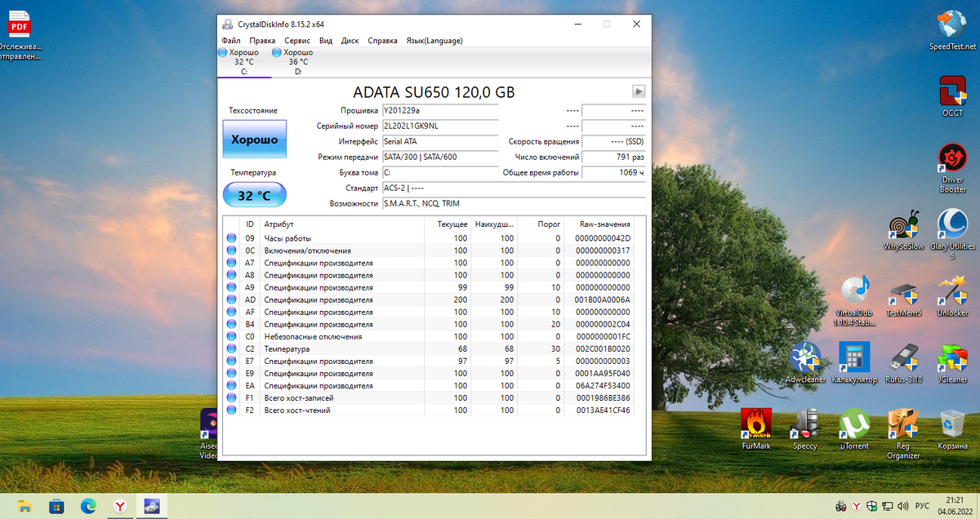Click the serial number field 2L202L1GK9NL
Screen dimensions: 980x519
pyautogui.click(x=439, y=126)
